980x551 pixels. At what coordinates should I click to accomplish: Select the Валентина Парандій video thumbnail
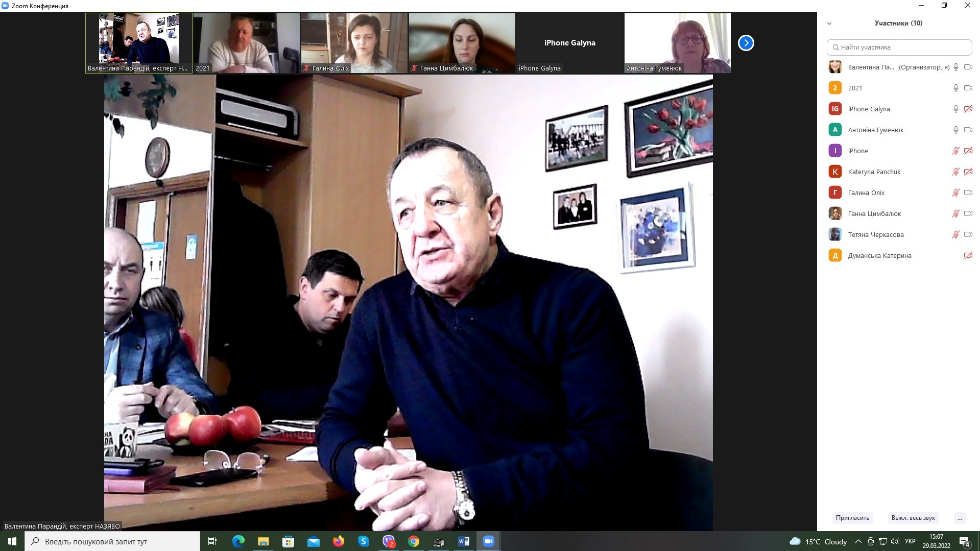[x=139, y=43]
